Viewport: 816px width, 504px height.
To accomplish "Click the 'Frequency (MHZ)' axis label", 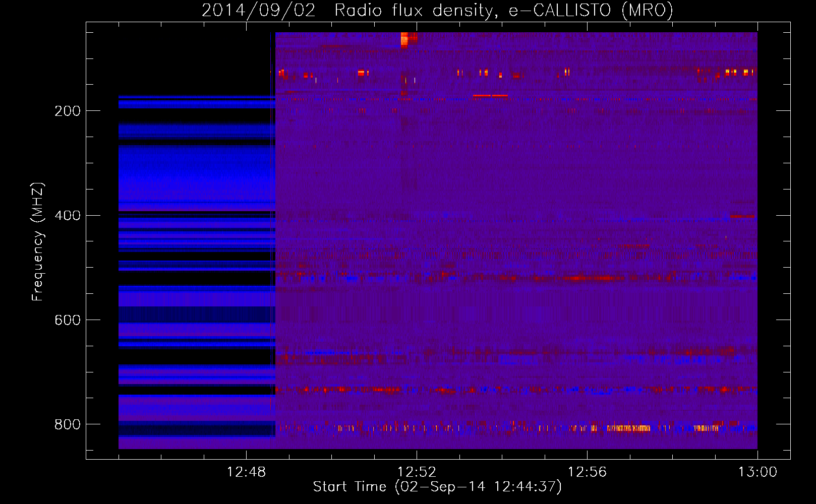I will click(x=38, y=242).
